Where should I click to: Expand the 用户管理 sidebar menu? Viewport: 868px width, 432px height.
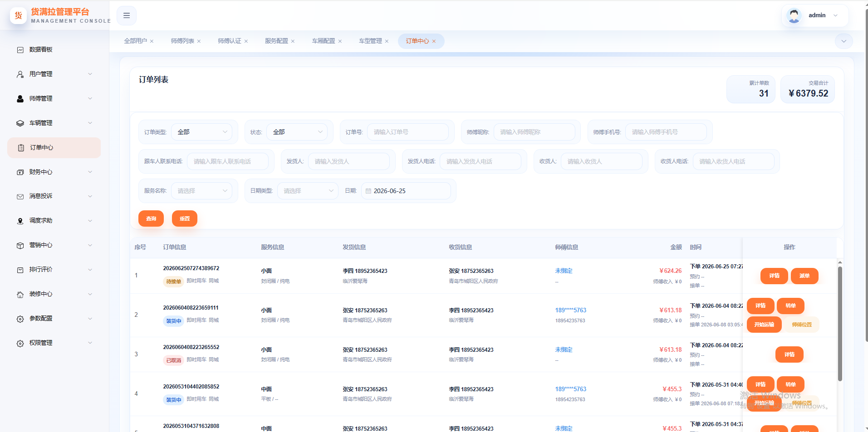pyautogui.click(x=54, y=74)
